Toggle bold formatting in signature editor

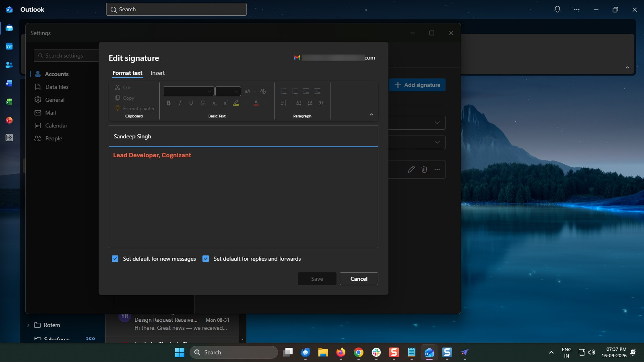169,103
